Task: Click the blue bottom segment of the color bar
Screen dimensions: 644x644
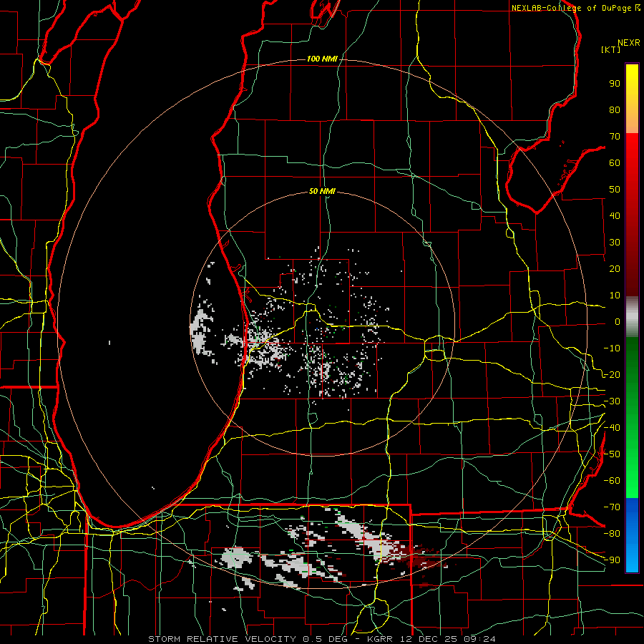Action: click(x=632, y=535)
